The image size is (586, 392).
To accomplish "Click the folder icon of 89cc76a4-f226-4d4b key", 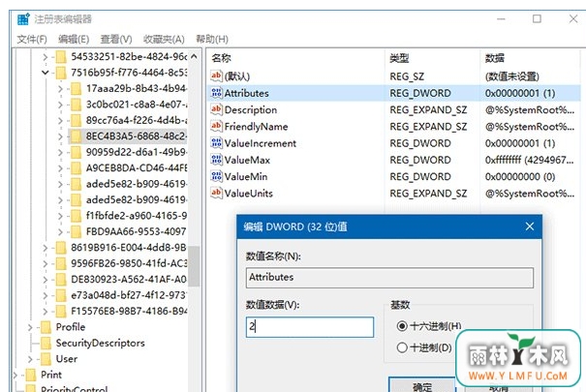I will 76,121.
